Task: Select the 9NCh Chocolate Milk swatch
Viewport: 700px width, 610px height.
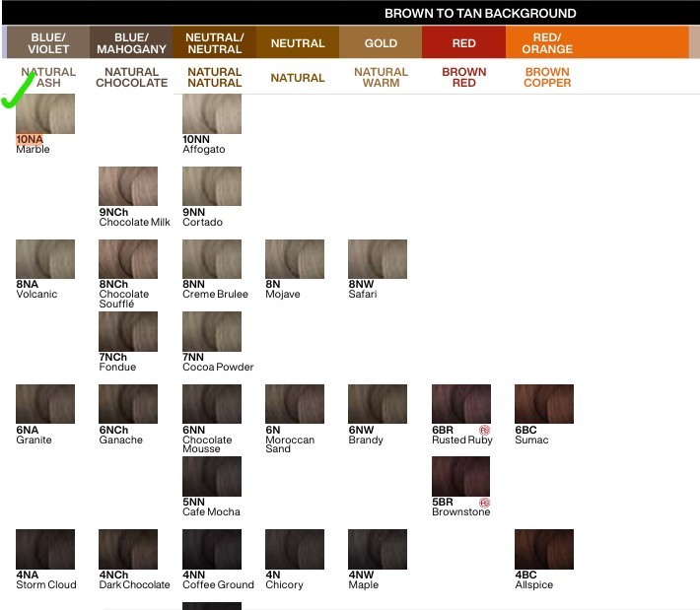Action: (128, 186)
